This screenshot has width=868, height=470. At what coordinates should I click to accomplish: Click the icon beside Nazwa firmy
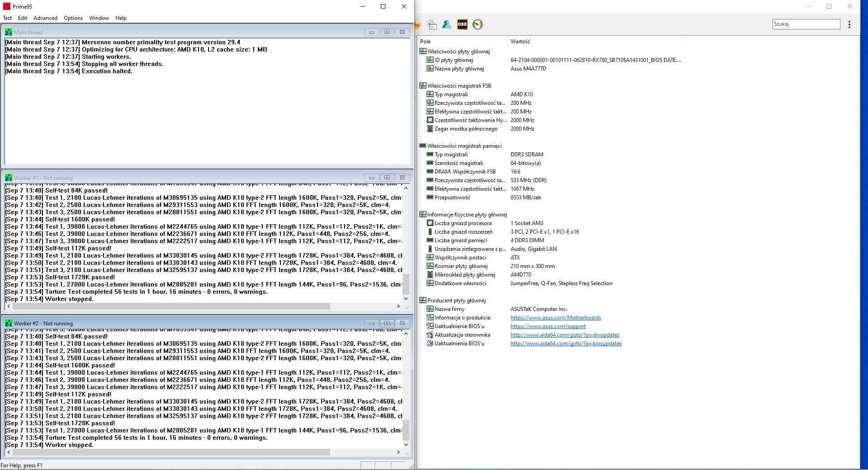pos(430,309)
